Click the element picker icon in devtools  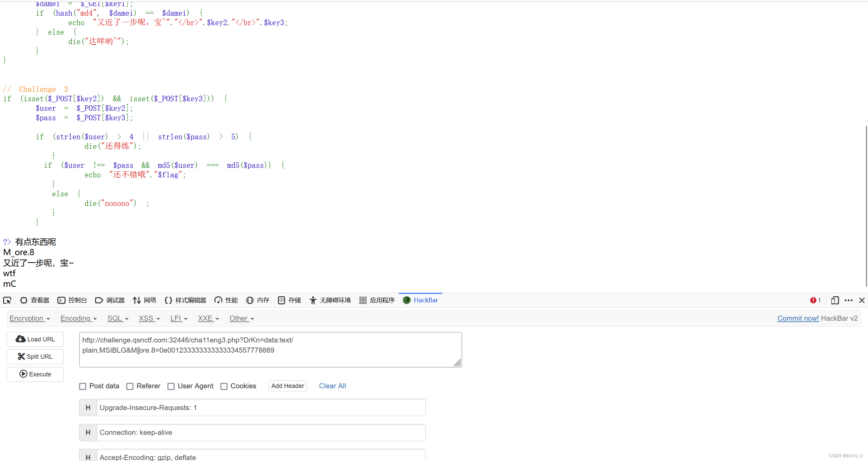click(x=7, y=300)
